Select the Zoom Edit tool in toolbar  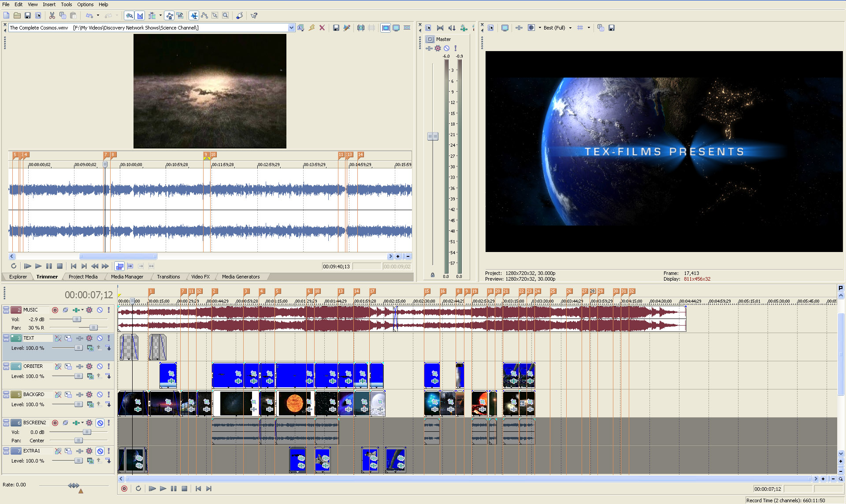pyautogui.click(x=226, y=15)
